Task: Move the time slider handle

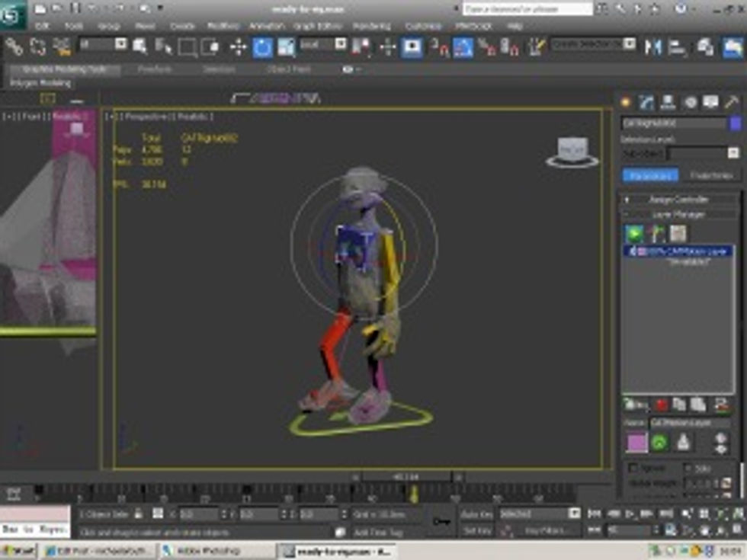Action: 406,477
